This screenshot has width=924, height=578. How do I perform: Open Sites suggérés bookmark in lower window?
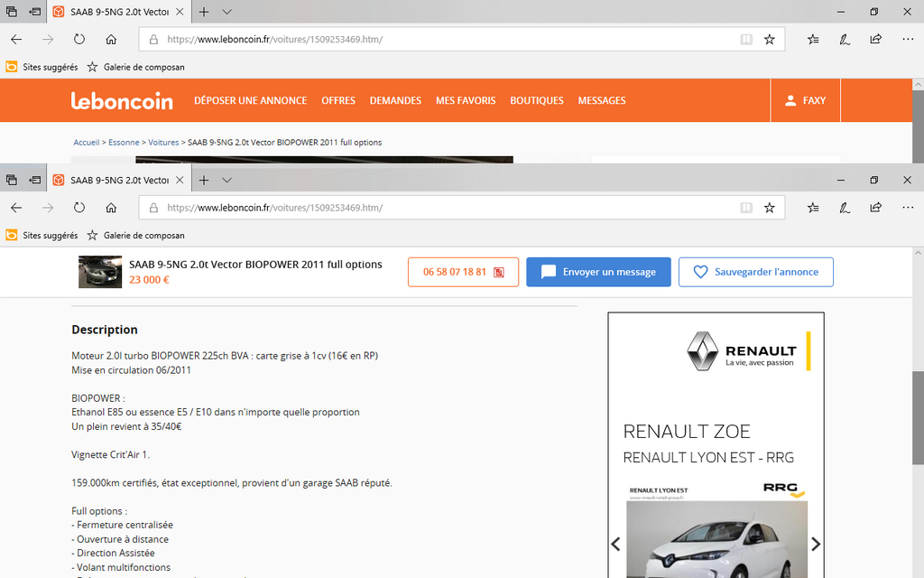42,236
